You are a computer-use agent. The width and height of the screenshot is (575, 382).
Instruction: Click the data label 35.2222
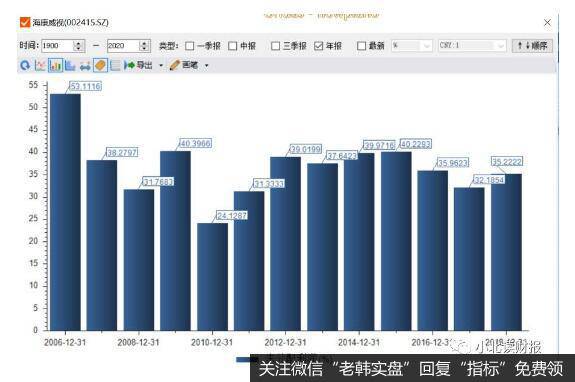[x=507, y=161]
